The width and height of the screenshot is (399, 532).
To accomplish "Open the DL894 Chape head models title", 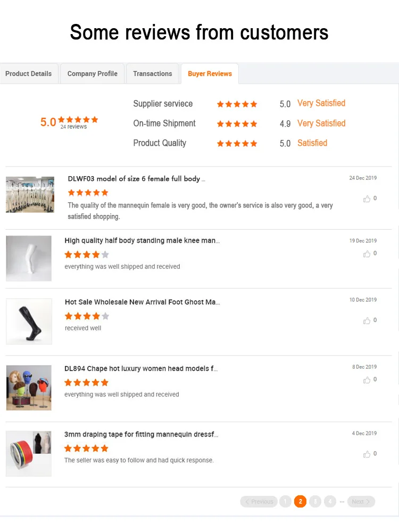I will pos(141,369).
